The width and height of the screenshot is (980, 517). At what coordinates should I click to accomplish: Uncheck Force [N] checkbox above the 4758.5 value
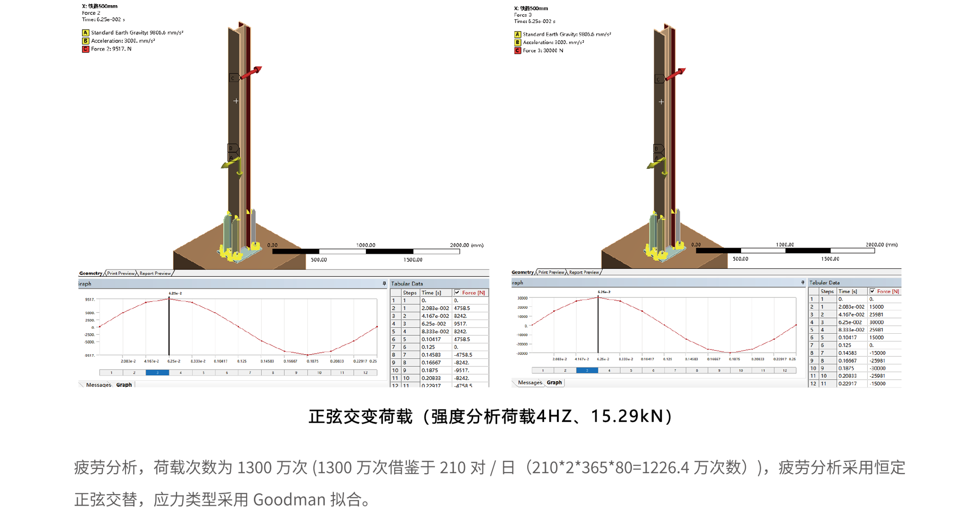click(x=457, y=292)
